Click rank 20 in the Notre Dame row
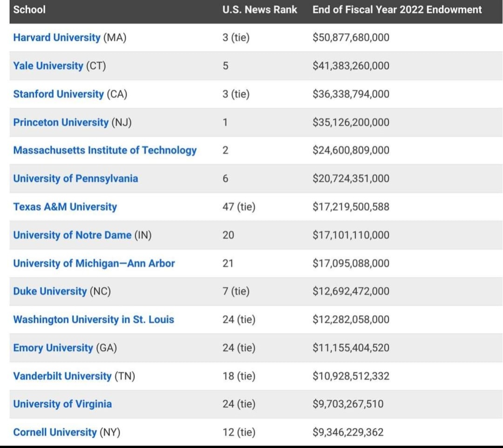The image size is (503, 448). (228, 235)
